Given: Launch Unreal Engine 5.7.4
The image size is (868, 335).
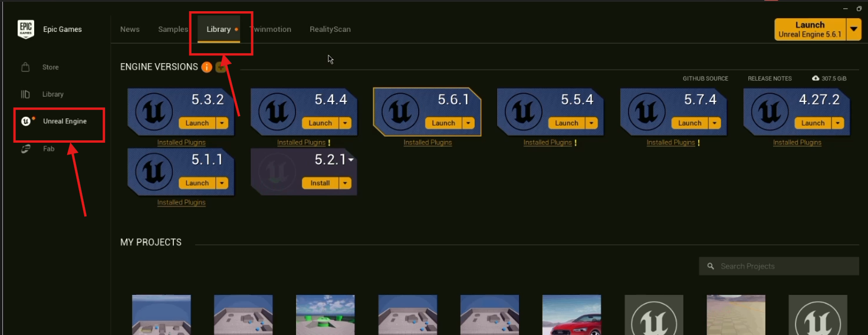Looking at the screenshot, I should (690, 123).
